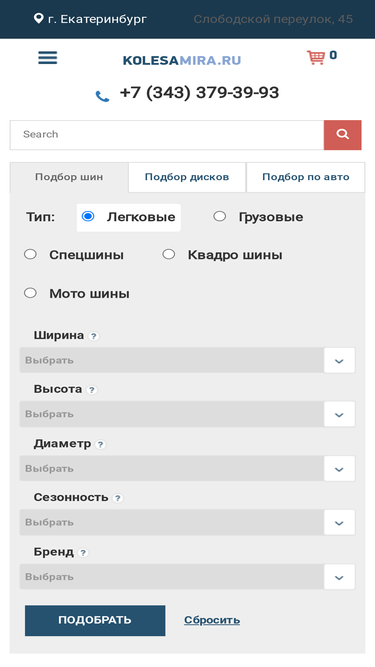Viewport: 375px width, 667px height.
Task: Click the Сбросить reset link
Action: (212, 620)
